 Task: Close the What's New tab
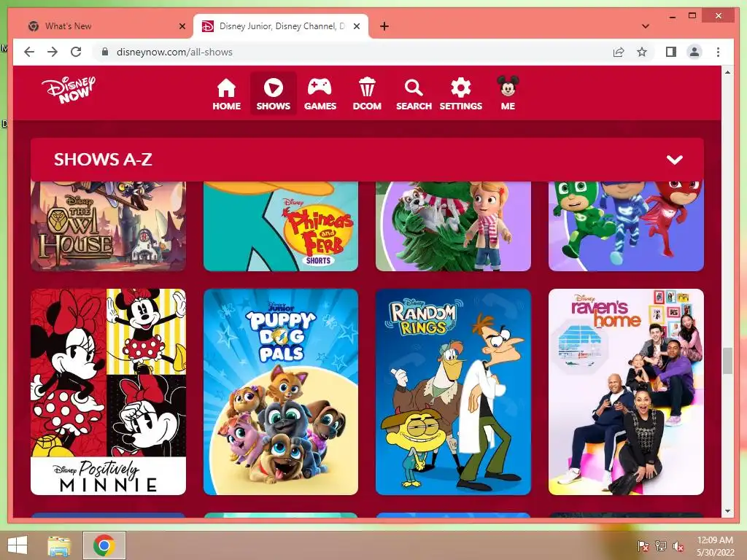[x=182, y=26]
